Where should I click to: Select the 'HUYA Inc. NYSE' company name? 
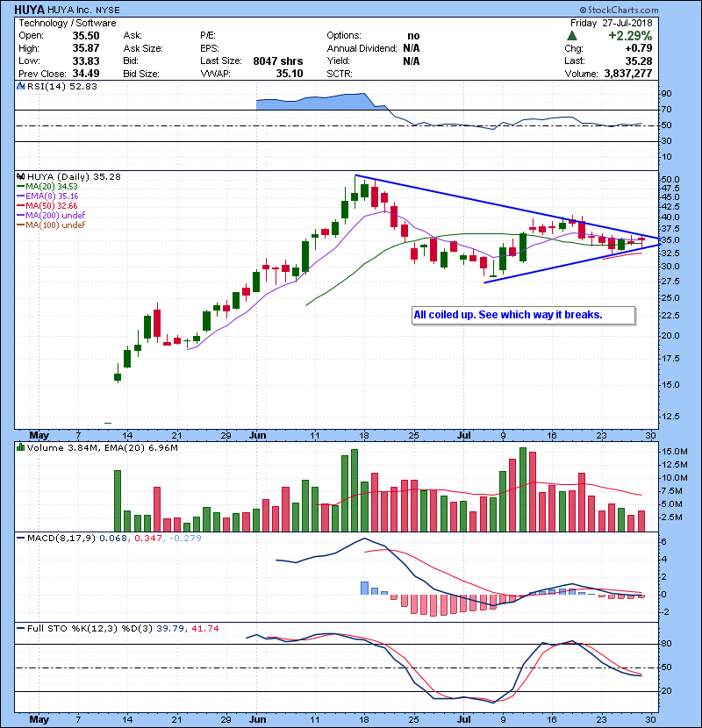coord(83,11)
